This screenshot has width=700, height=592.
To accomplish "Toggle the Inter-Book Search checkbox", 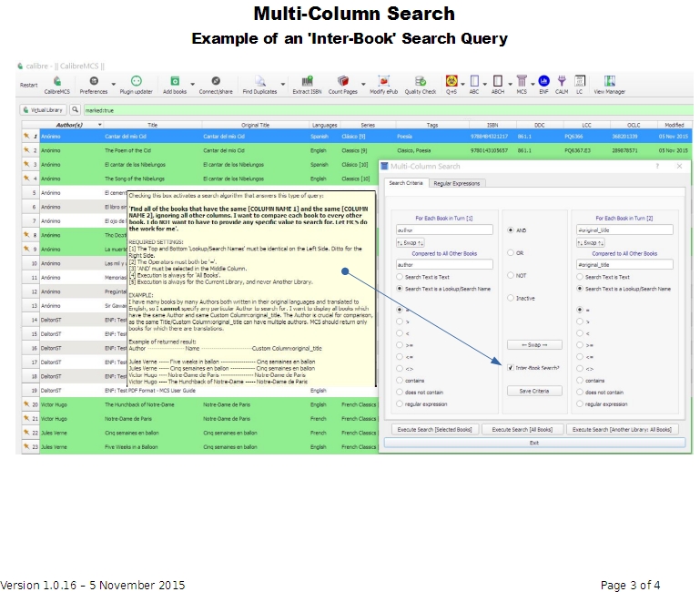I will click(511, 368).
